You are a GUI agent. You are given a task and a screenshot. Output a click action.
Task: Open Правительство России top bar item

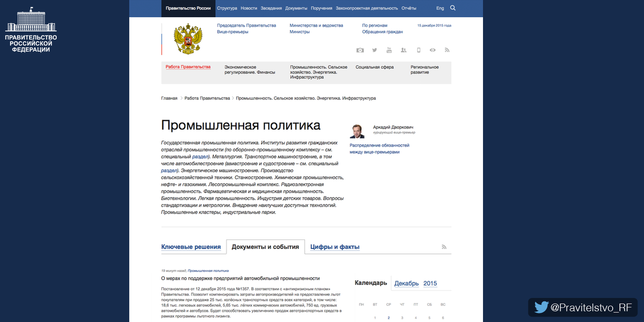pos(188,9)
